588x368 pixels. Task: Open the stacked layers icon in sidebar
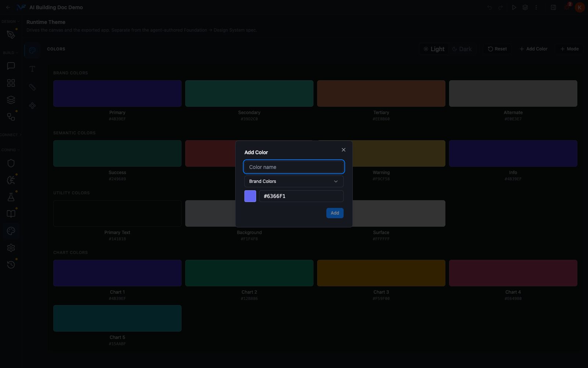point(11,100)
